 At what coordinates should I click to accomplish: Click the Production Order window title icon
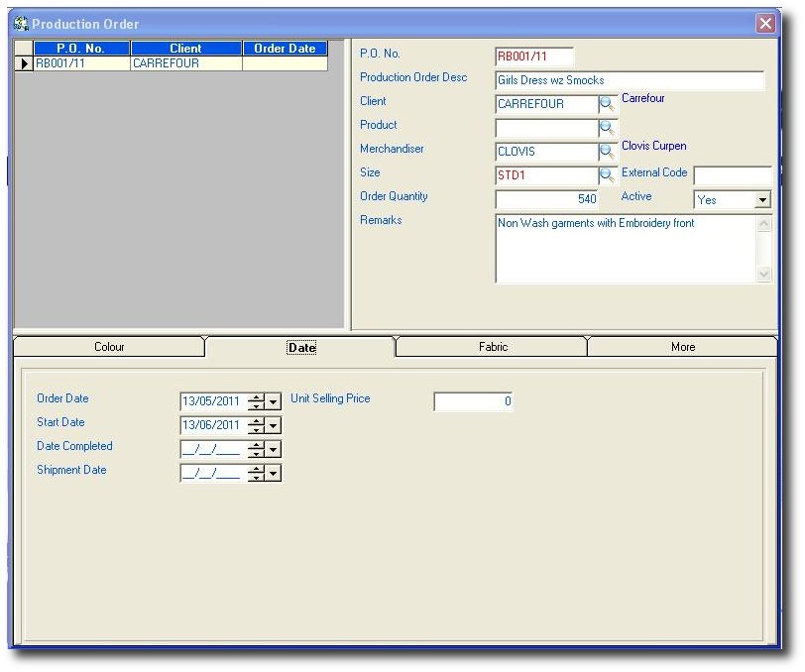pyautogui.click(x=21, y=23)
